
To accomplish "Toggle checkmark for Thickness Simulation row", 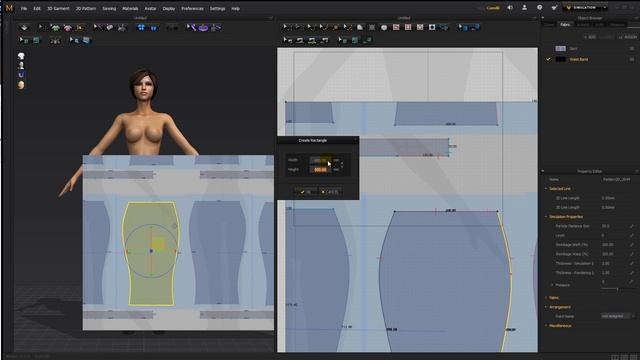I will 631,263.
